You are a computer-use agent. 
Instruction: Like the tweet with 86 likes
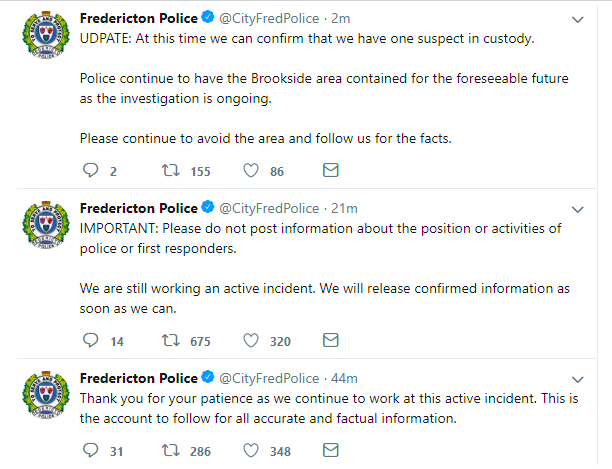click(x=249, y=171)
